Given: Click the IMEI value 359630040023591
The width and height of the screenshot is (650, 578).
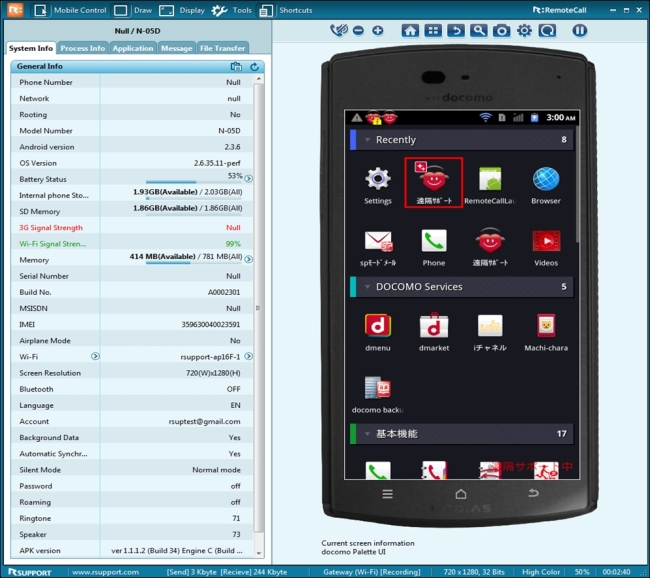Looking at the screenshot, I should pyautogui.click(x=211, y=324).
